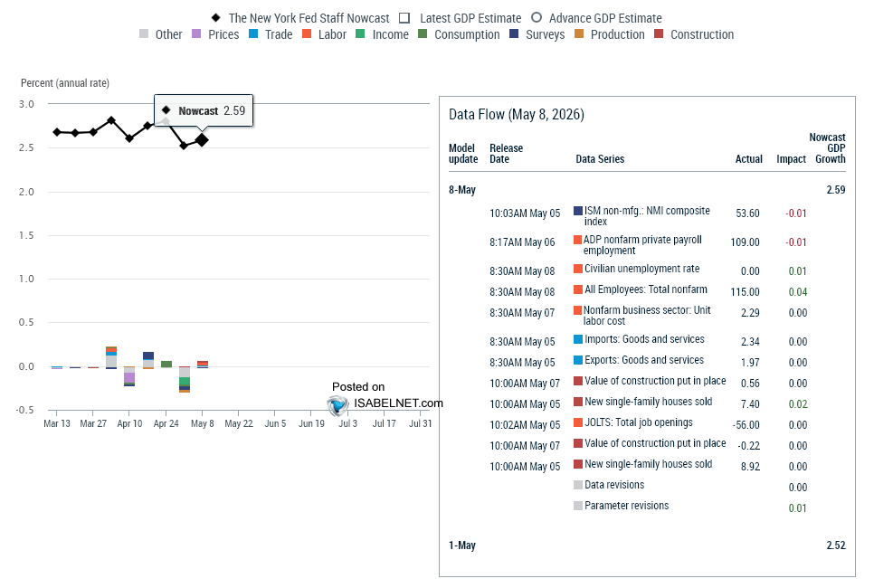Screen dimensions: 874x588
Task: Click the Actual column header
Action: tap(748, 159)
